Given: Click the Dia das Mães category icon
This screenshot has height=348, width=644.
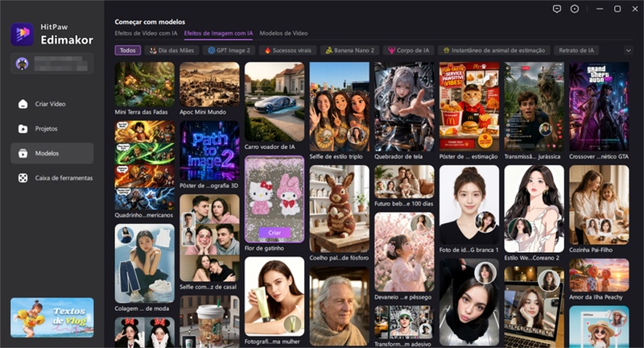Looking at the screenshot, I should (x=153, y=51).
